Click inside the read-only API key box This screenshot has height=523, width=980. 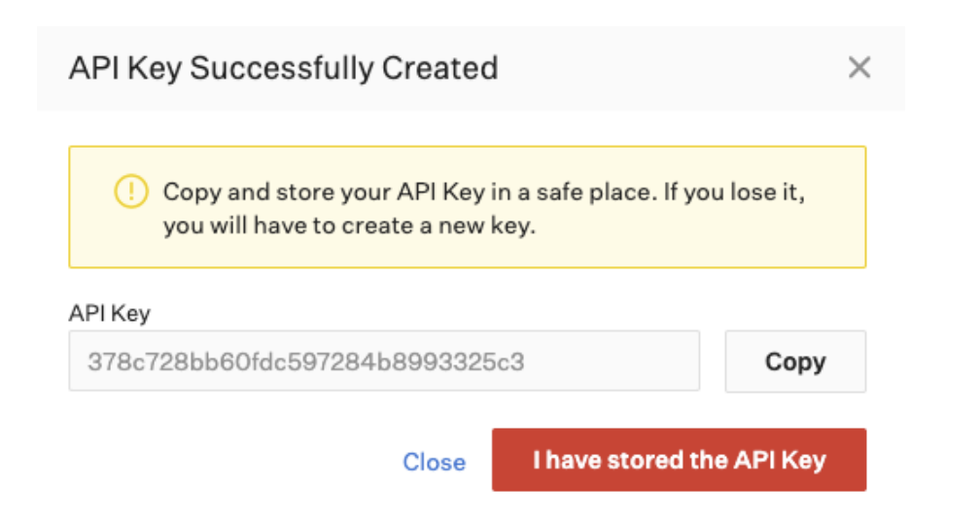(384, 362)
